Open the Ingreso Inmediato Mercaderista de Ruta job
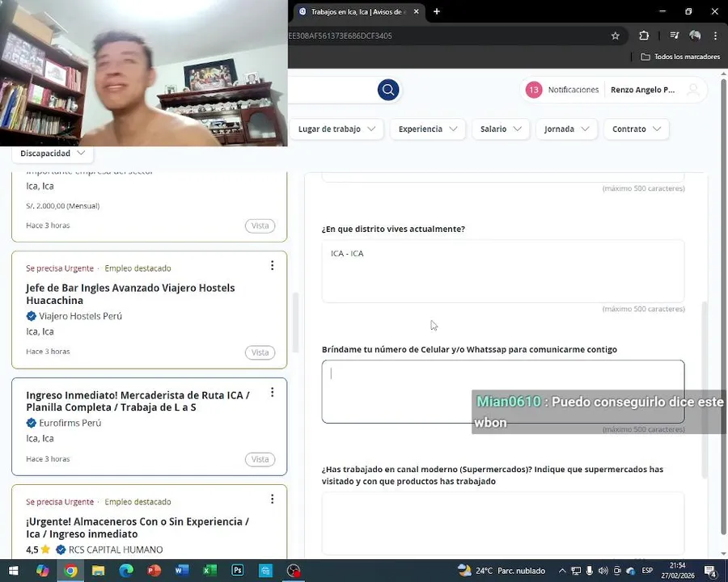The width and height of the screenshot is (728, 582). (x=138, y=401)
